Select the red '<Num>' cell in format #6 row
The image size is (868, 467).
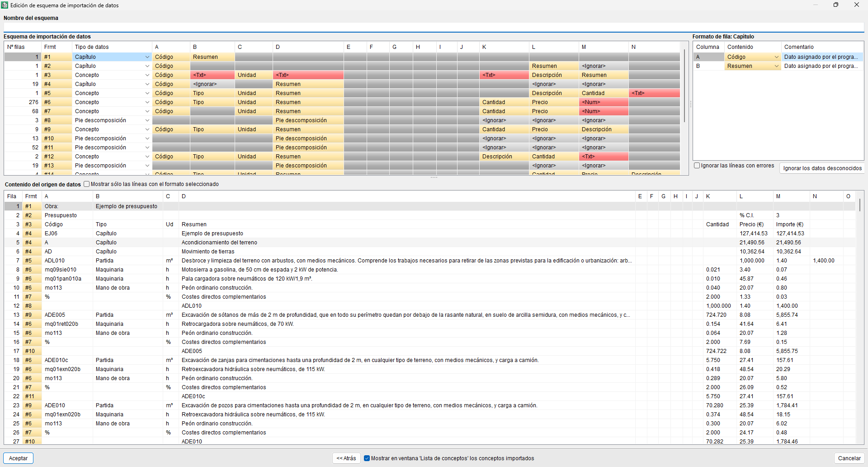click(x=604, y=102)
